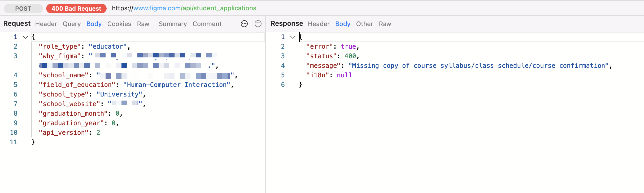Select the "Human-Computer Interaction" value

coord(177,85)
